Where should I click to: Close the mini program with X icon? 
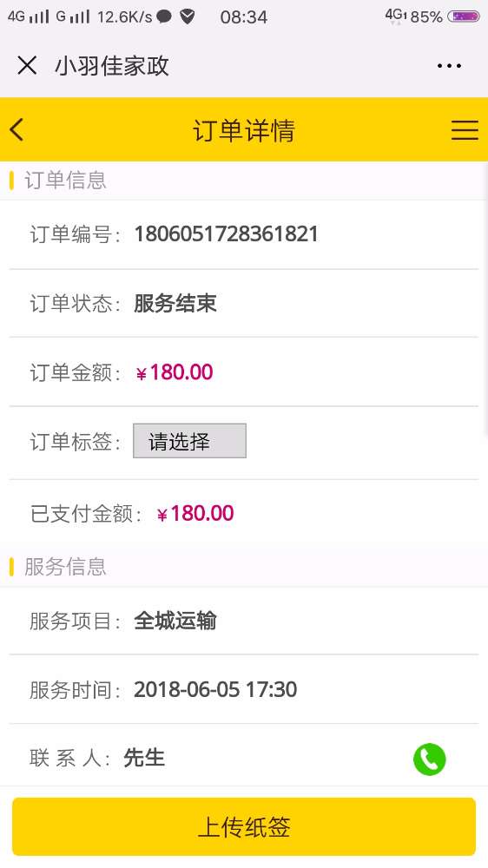click(27, 65)
